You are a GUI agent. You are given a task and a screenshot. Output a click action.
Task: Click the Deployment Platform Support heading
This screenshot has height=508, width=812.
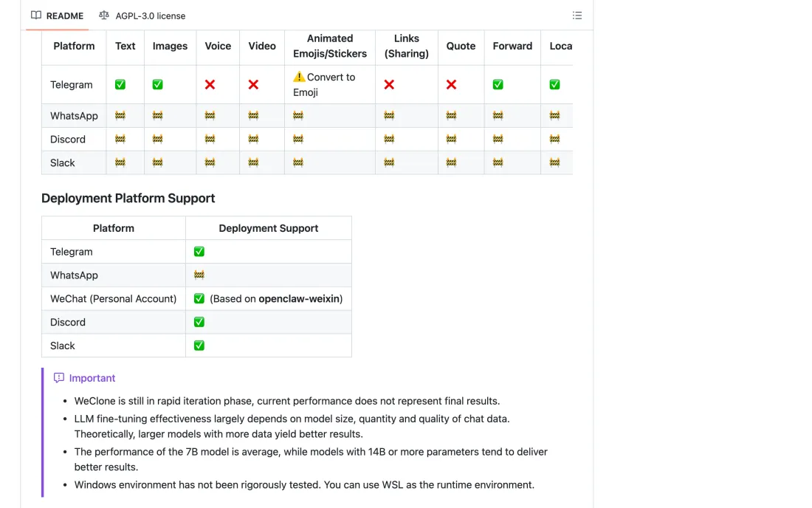128,199
